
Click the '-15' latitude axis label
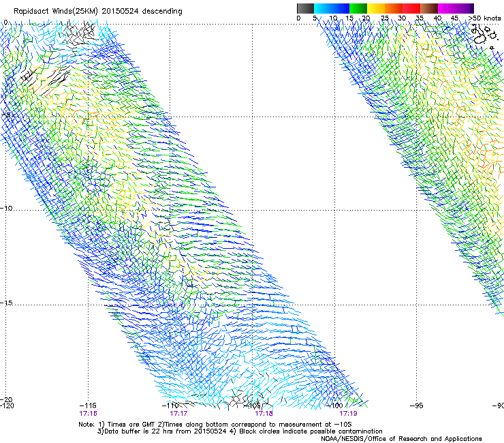coord(6,303)
